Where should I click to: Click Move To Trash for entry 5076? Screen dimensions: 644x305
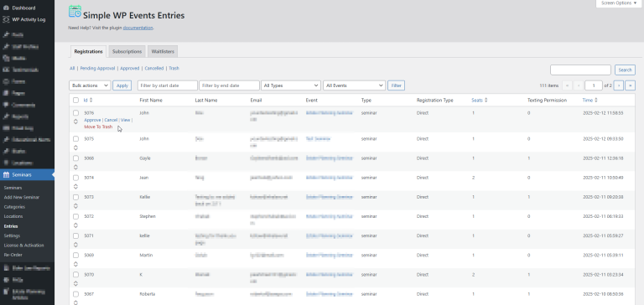(x=98, y=127)
